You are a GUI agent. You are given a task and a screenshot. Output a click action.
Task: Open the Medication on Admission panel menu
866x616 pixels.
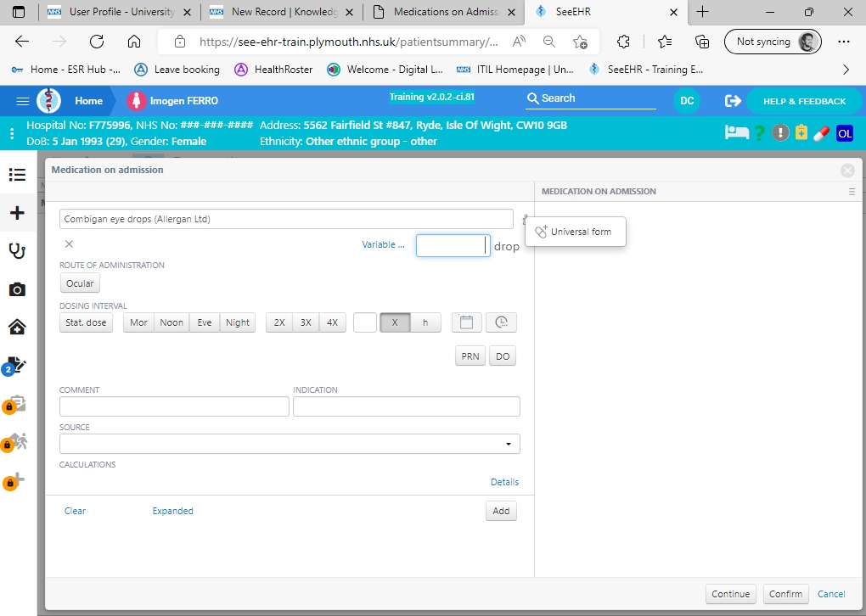coord(852,192)
